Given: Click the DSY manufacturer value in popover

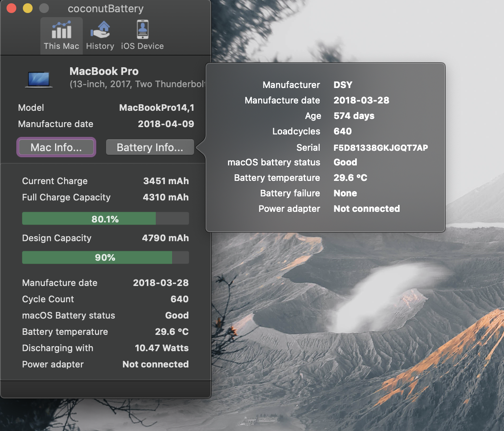Looking at the screenshot, I should [x=343, y=85].
